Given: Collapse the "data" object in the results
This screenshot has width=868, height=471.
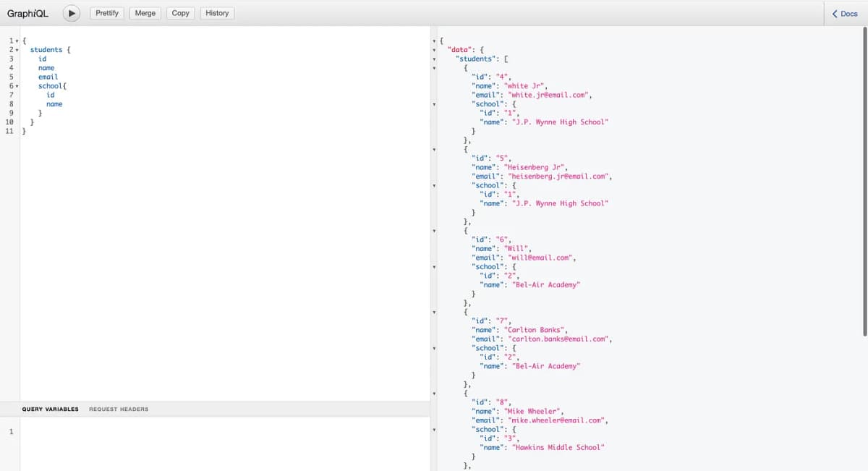Looking at the screenshot, I should (x=434, y=50).
